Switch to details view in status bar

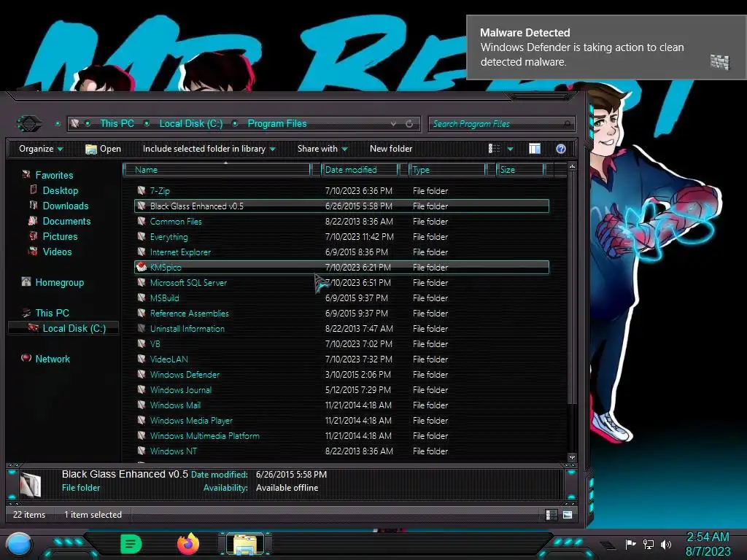(x=551, y=515)
